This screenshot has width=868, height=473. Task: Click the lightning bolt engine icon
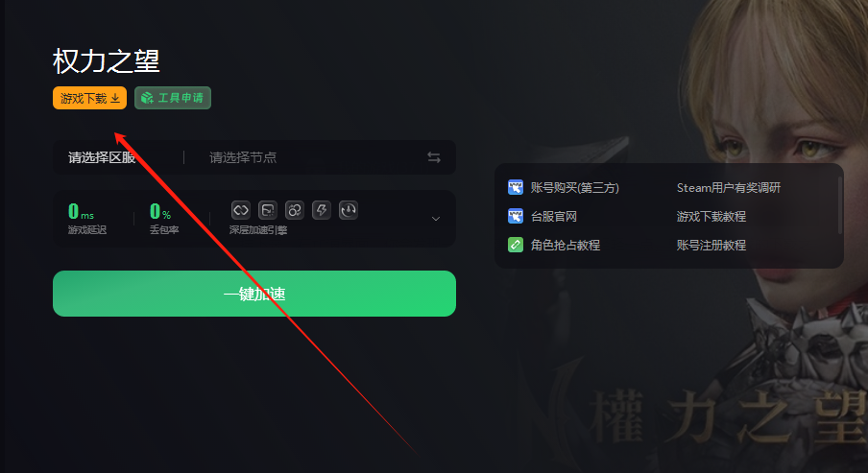[322, 210]
